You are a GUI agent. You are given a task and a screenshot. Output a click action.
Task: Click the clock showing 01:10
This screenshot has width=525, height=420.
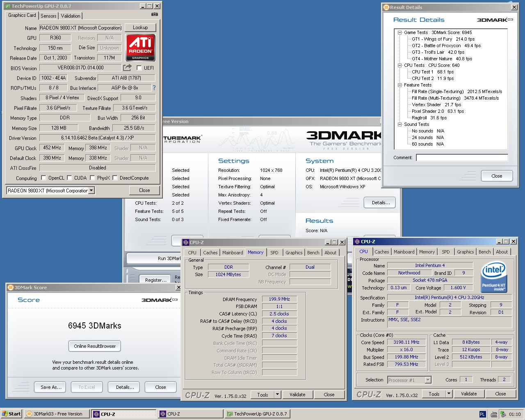pyautogui.click(x=515, y=414)
